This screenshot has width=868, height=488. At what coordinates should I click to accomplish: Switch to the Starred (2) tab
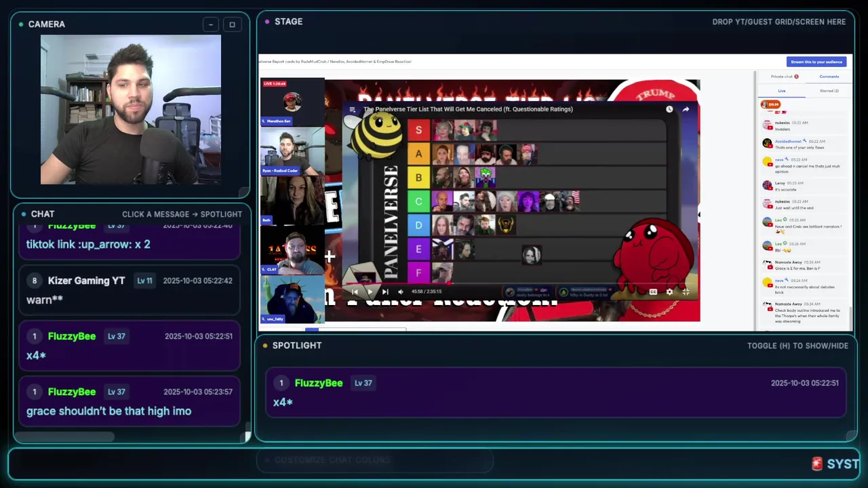pos(829,91)
